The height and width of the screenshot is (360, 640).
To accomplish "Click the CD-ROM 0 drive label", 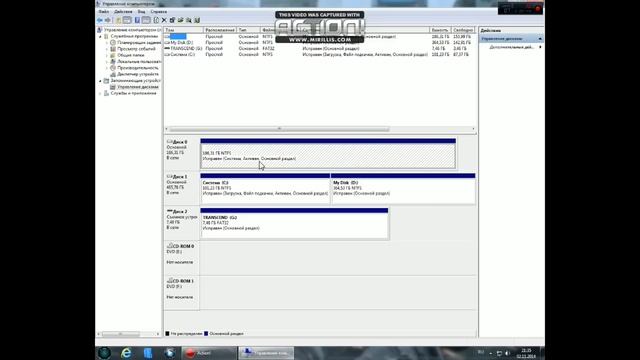I will tap(182, 258).
